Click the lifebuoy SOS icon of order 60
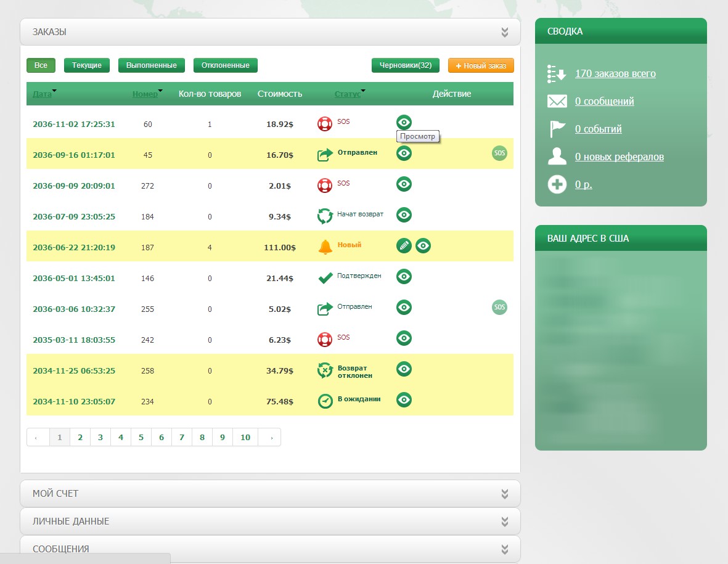Image resolution: width=728 pixels, height=564 pixels. [x=324, y=124]
